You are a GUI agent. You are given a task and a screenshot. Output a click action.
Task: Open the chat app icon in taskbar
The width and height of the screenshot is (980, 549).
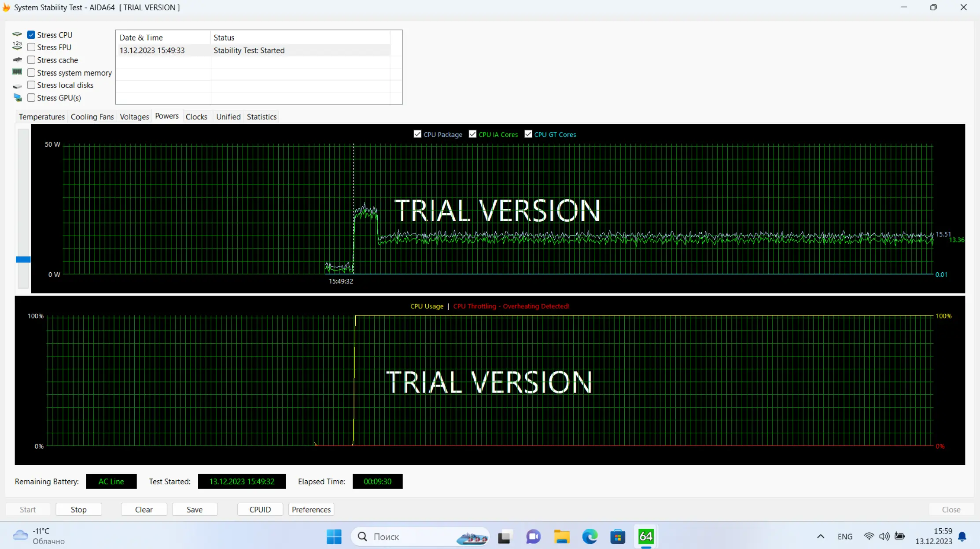point(533,536)
